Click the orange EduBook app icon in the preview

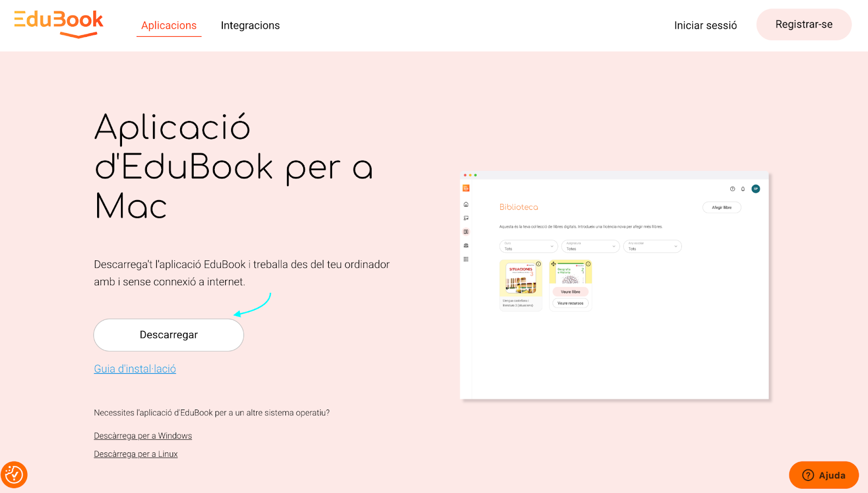coord(466,188)
